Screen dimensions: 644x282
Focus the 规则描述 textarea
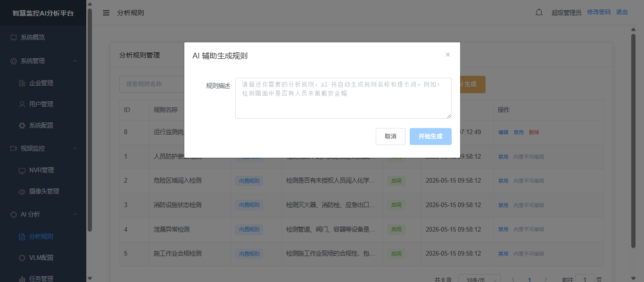point(343,98)
